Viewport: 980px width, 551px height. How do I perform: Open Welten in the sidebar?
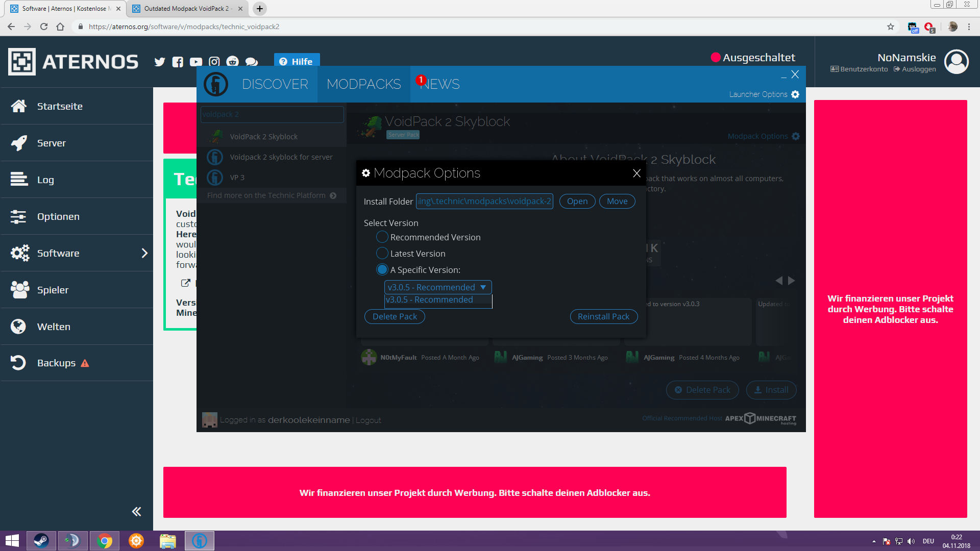[77, 327]
